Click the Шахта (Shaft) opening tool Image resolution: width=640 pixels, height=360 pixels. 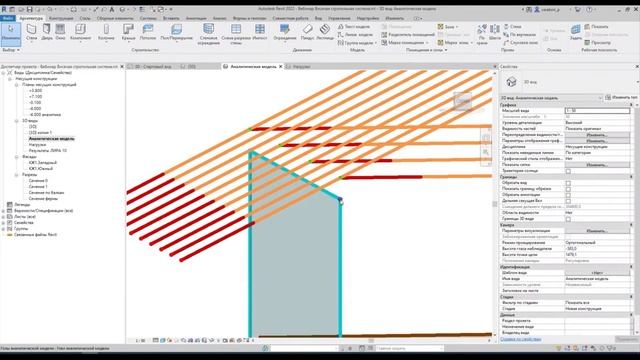[x=495, y=32]
